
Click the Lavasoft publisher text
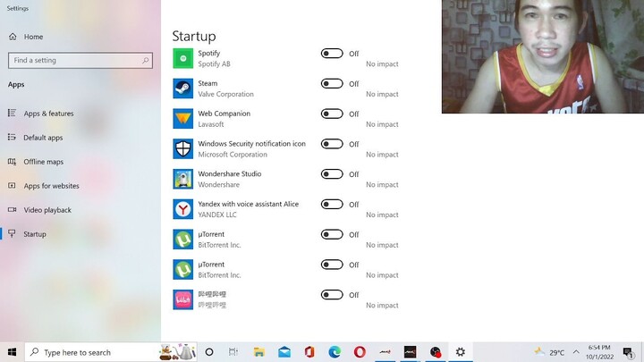coord(211,124)
